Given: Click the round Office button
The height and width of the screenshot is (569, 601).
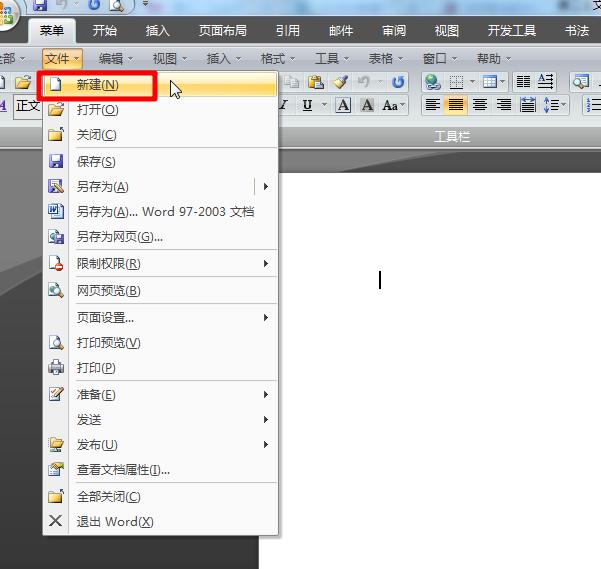Looking at the screenshot, I should [6, 14].
